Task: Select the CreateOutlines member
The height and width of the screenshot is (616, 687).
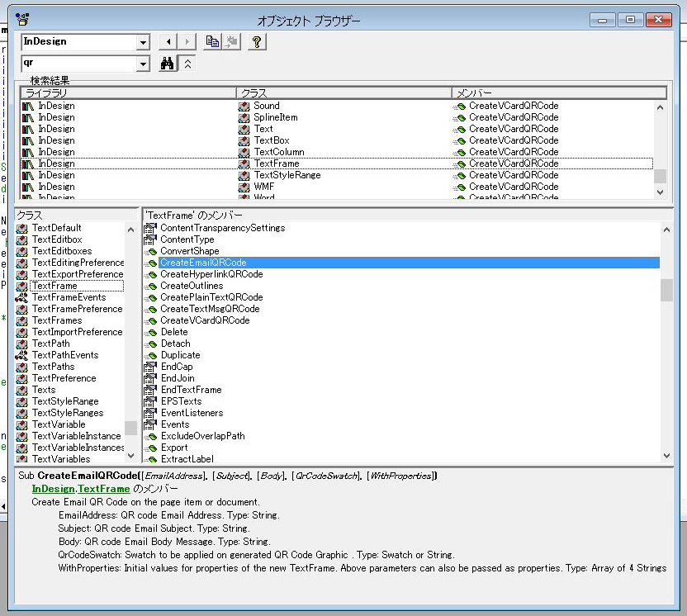Action: click(x=192, y=286)
